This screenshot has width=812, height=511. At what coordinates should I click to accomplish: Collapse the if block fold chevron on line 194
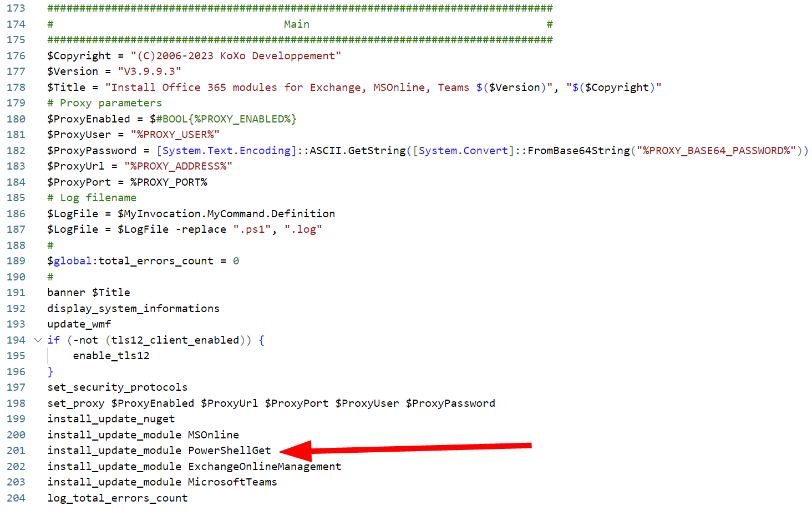[x=38, y=340]
